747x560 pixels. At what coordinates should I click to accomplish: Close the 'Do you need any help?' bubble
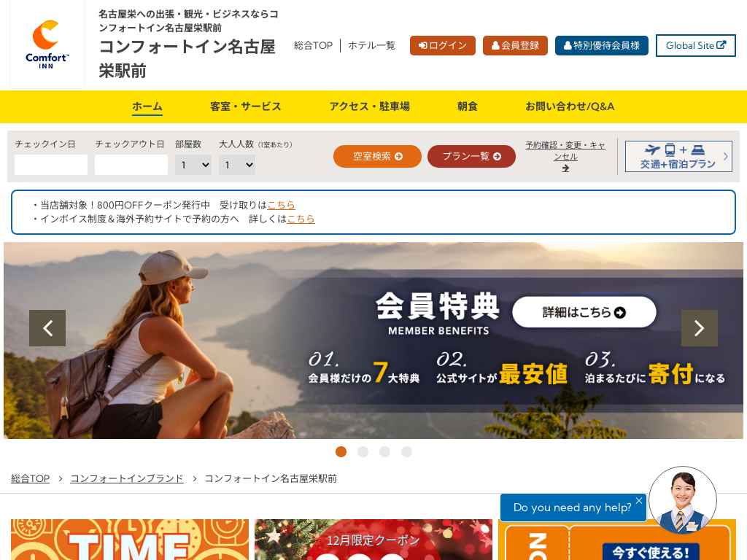[x=639, y=500]
